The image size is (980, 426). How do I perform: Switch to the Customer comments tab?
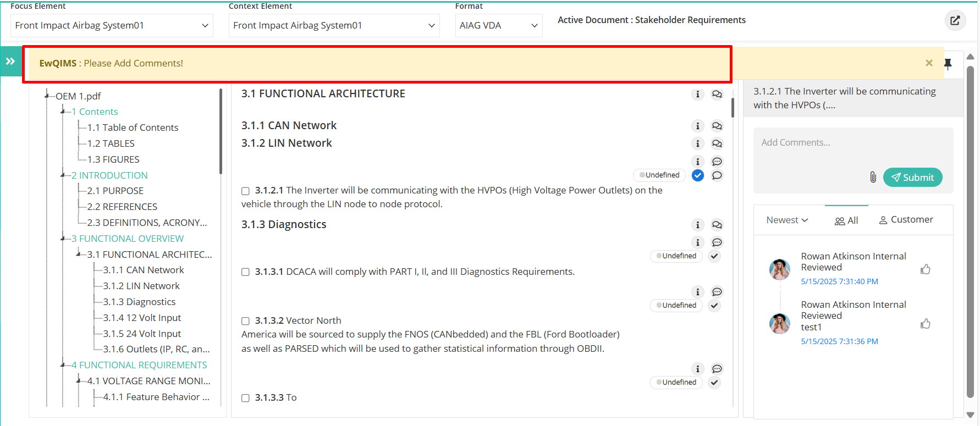point(906,220)
